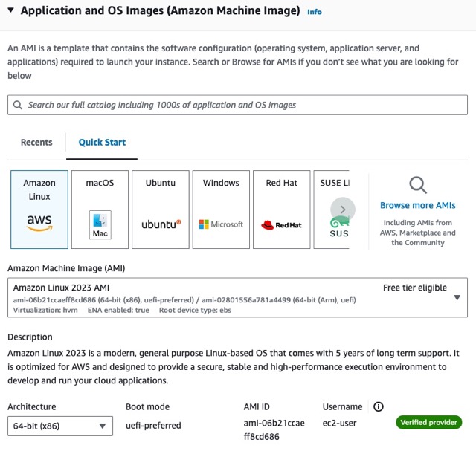Click the Boot mode label

click(x=147, y=406)
